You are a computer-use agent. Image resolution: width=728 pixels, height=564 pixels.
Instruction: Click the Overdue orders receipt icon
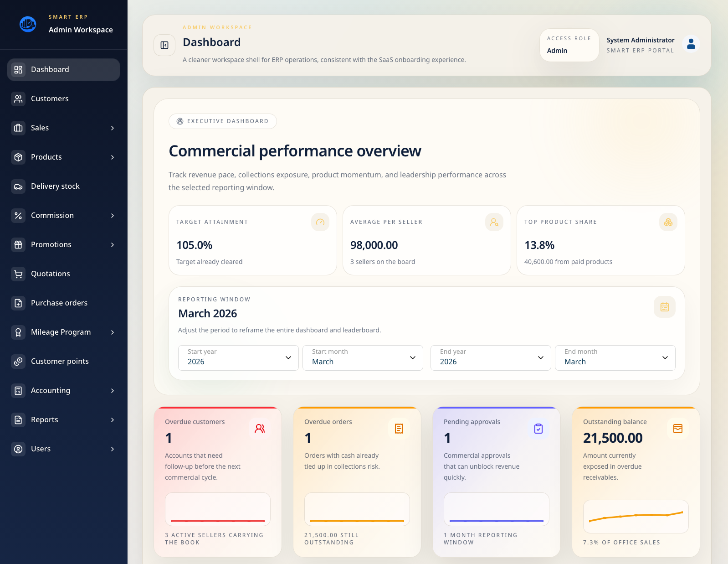399,429
